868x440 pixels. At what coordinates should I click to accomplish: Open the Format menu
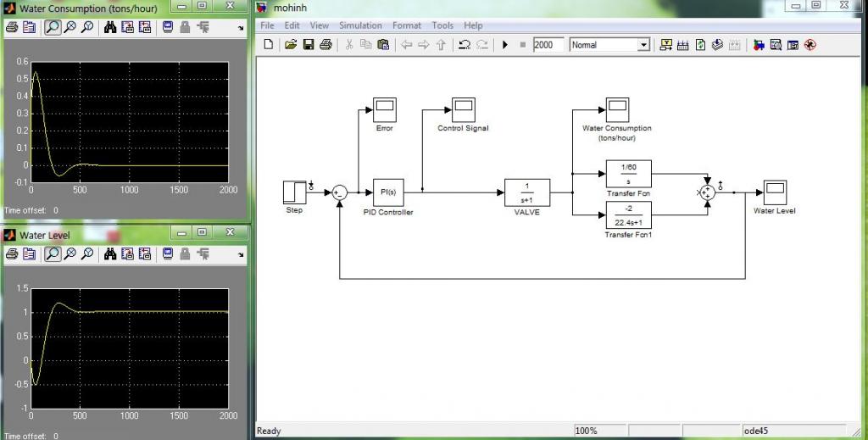407,25
